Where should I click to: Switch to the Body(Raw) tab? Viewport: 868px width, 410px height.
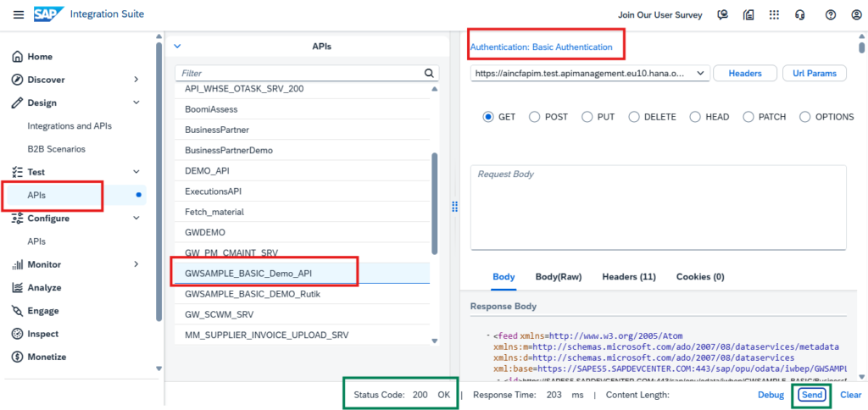[559, 277]
